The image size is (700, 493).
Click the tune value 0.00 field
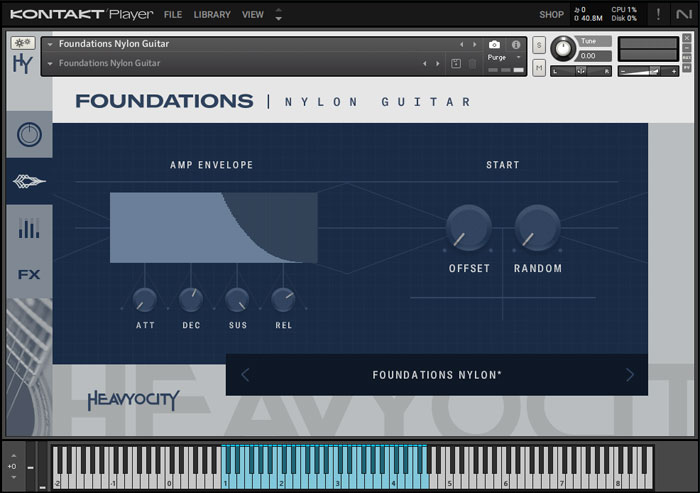(x=594, y=56)
